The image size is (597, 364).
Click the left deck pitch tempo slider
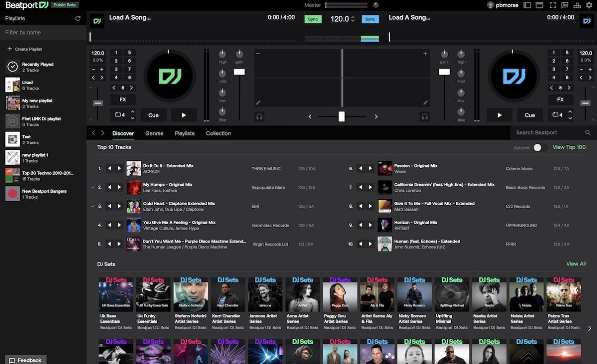(x=98, y=103)
